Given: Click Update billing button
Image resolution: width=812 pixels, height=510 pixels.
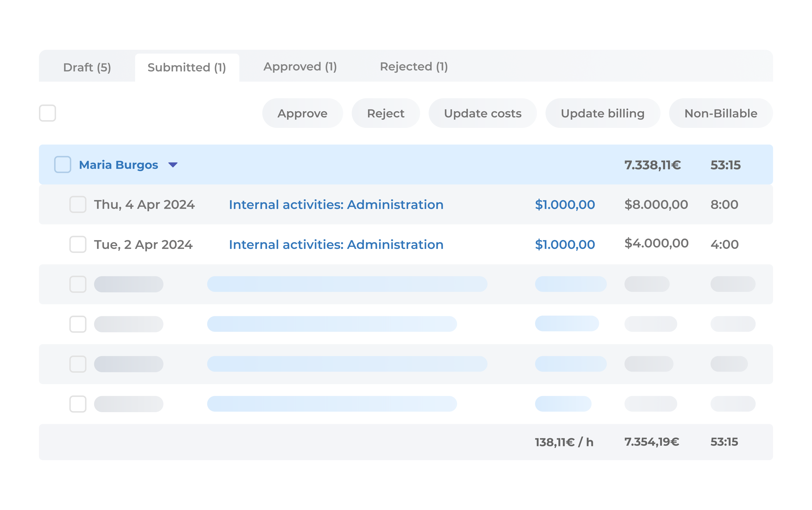Looking at the screenshot, I should coord(602,113).
